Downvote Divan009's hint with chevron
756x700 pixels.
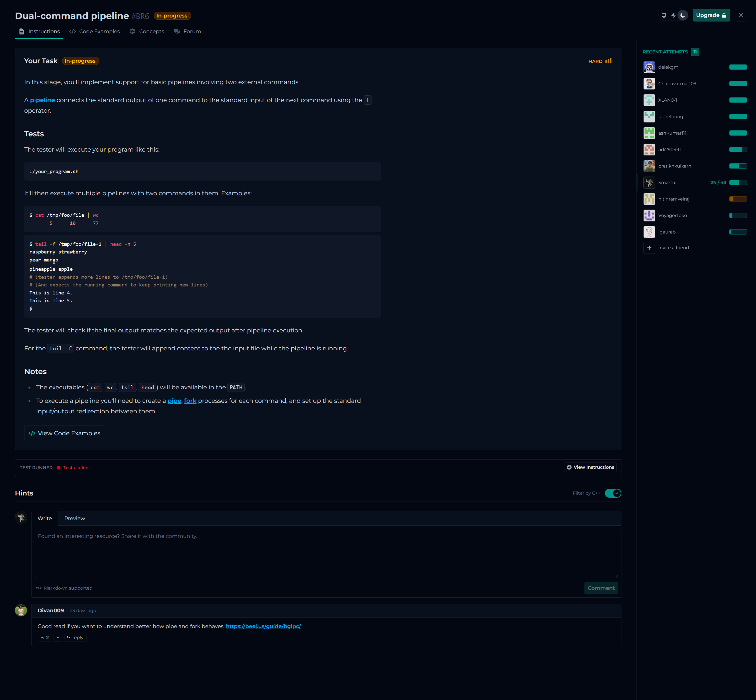58,638
